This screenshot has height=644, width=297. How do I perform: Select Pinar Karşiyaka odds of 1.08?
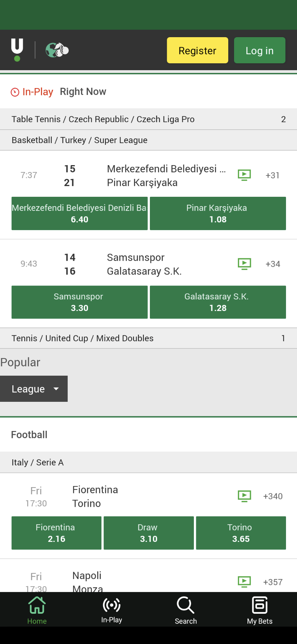coord(218,213)
